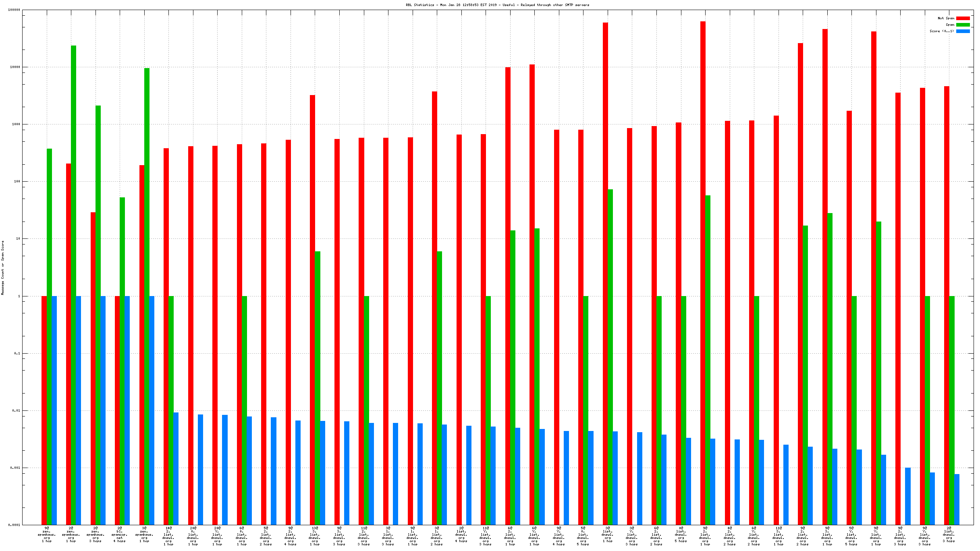Click the blue score bar for 14@ 2.list.dnswl.org
Image resolution: width=980 pixels, height=551 pixels.
[x=176, y=467]
